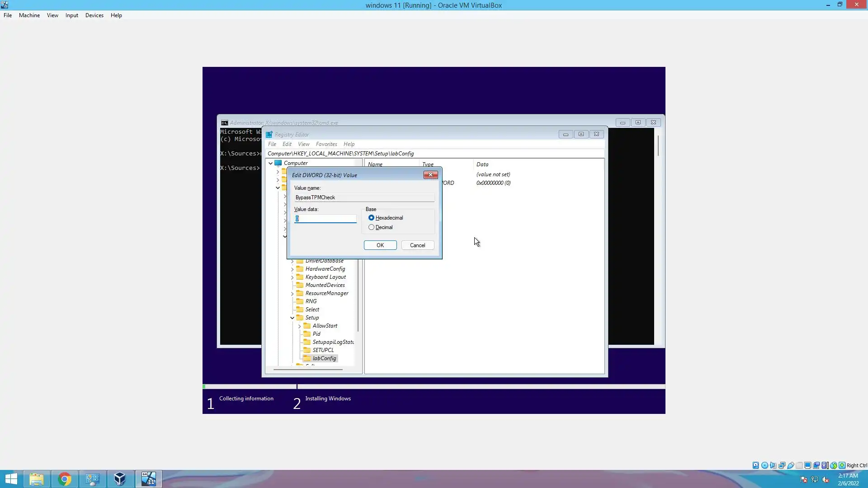Image resolution: width=868 pixels, height=488 pixels.
Task: Click the Value data input field
Action: point(325,219)
